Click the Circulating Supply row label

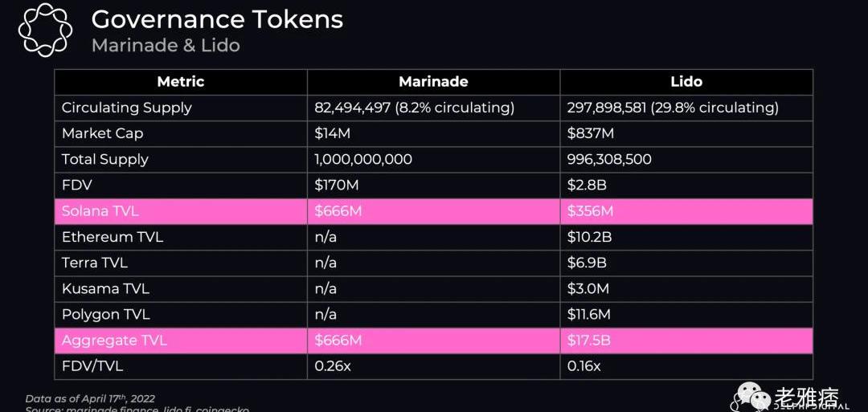126,108
